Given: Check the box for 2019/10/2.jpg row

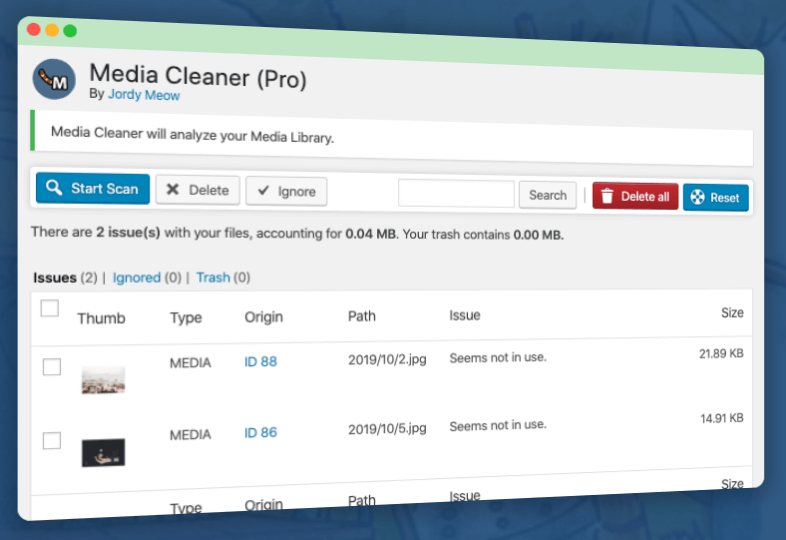Looking at the screenshot, I should [52, 367].
